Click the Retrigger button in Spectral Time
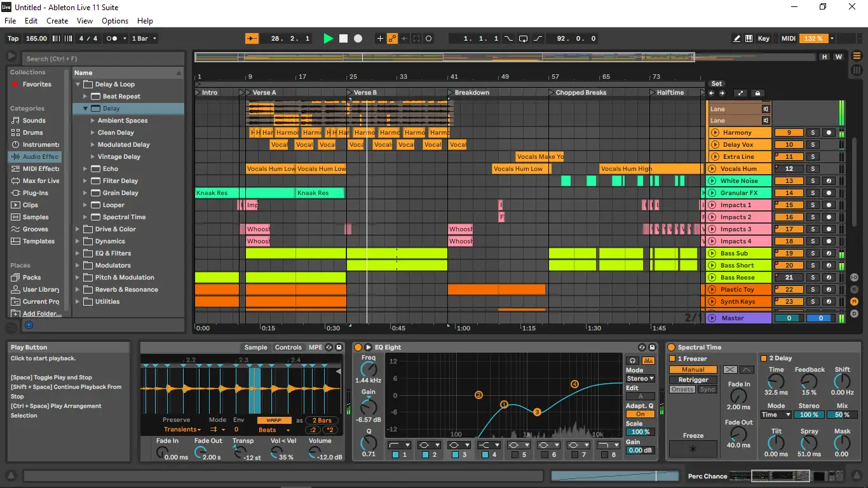 [693, 380]
